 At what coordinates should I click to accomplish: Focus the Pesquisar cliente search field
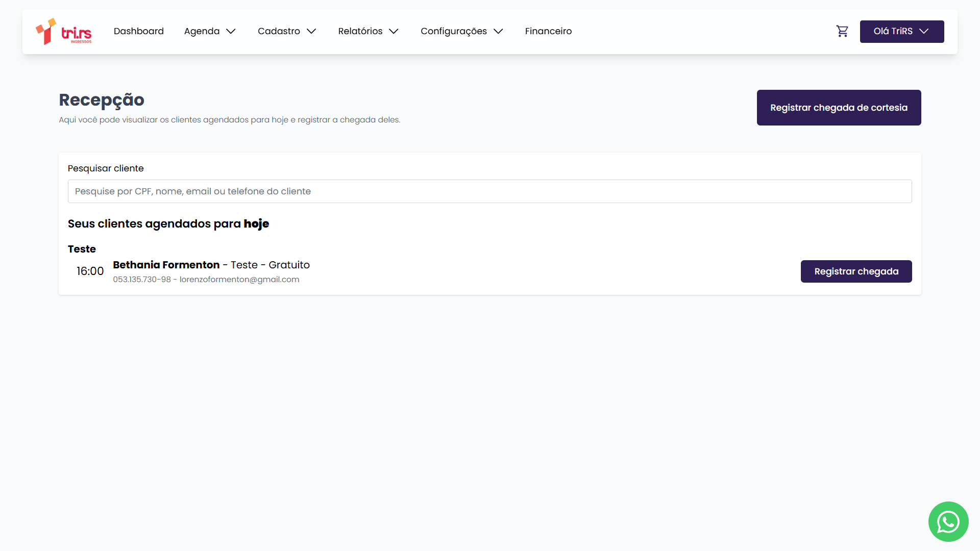click(x=489, y=191)
